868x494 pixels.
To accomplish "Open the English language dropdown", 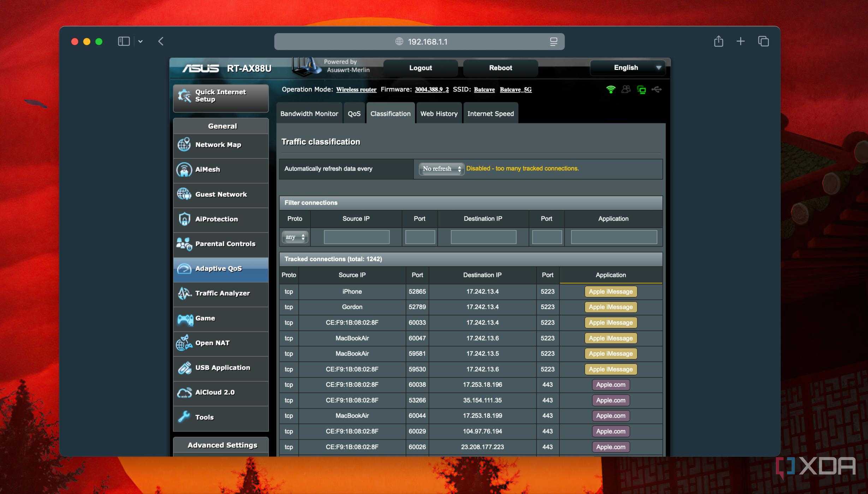I will (628, 67).
